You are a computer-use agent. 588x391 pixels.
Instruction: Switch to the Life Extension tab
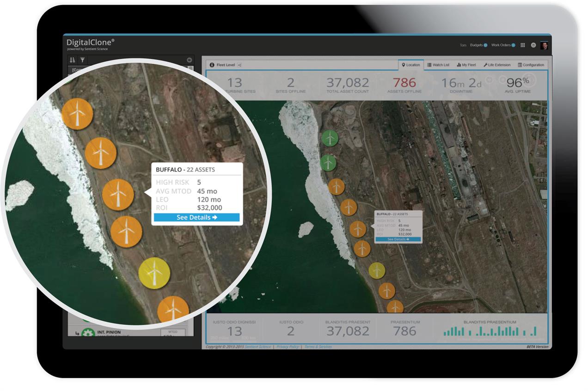pyautogui.click(x=497, y=65)
